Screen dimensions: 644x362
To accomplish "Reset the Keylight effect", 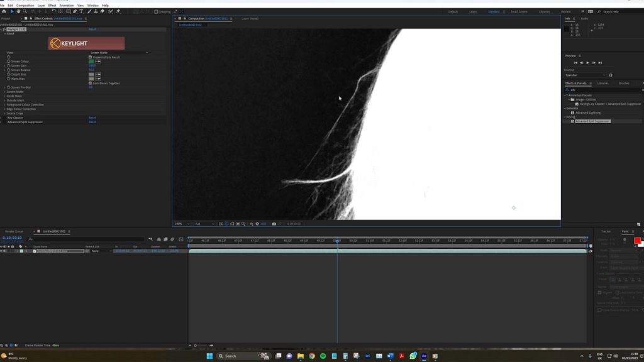I will (92, 29).
